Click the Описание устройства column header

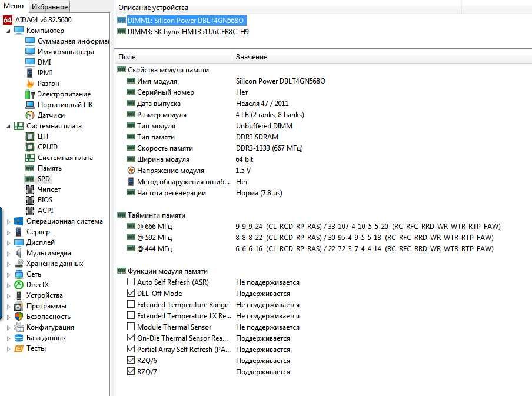pyautogui.click(x=288, y=8)
